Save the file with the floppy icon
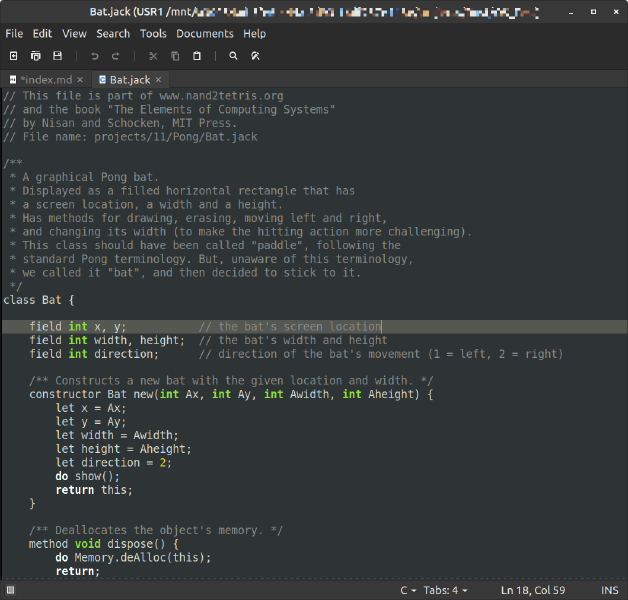Screen dimensions: 628x600 click(58, 56)
